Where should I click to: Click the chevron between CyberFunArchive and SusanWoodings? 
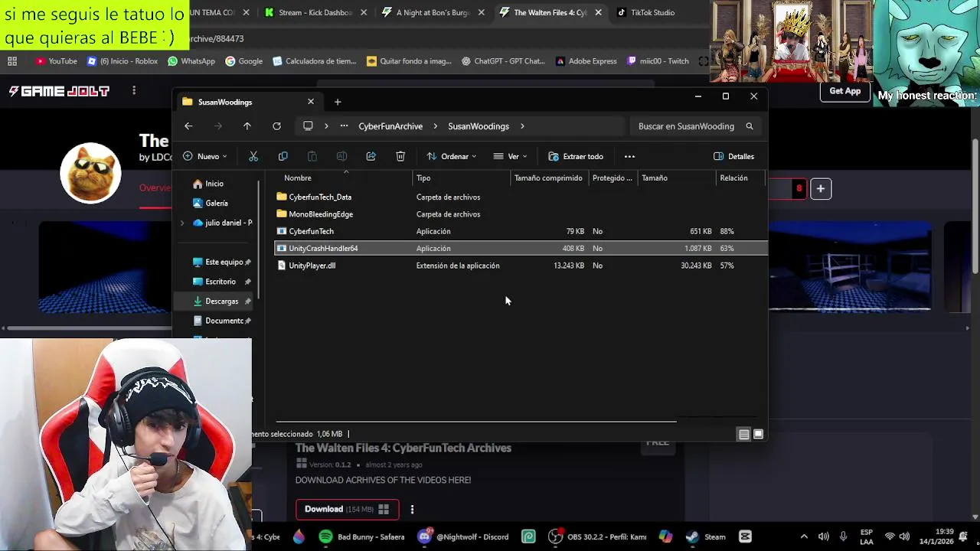[x=435, y=126]
